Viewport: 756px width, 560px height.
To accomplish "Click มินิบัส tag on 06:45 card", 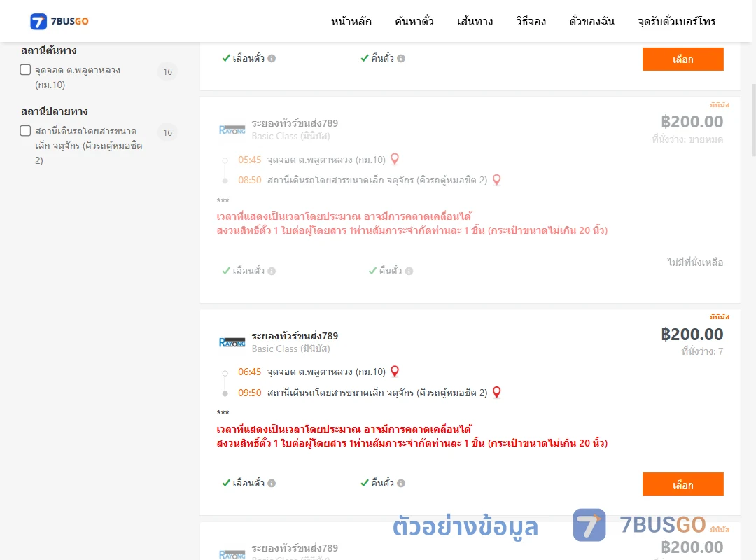I will tap(720, 317).
